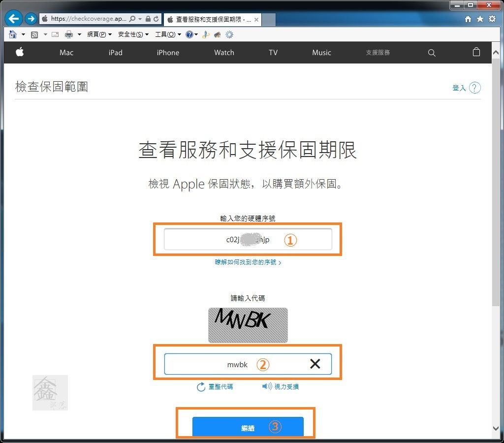This screenshot has width=504, height=443.
Task: Expand the Print dropdown arrow
Action: (x=79, y=34)
